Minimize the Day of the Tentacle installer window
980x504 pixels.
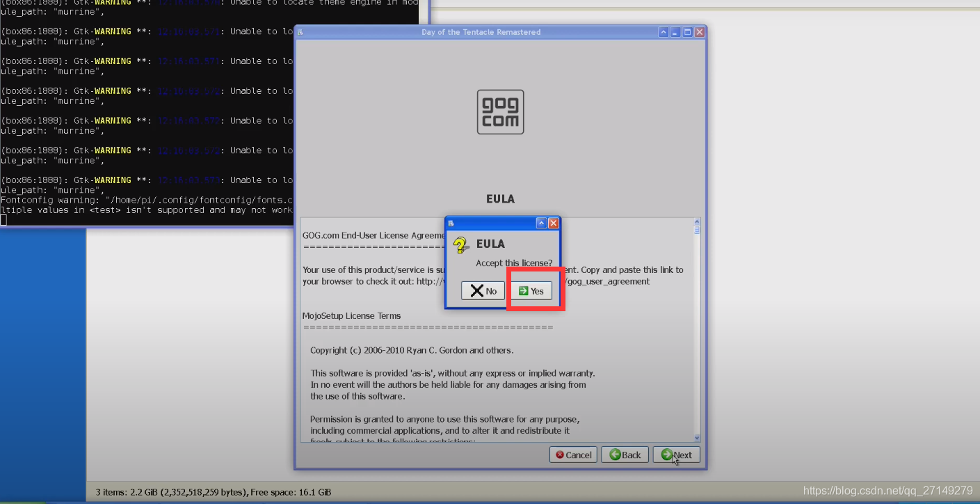pyautogui.click(x=675, y=32)
